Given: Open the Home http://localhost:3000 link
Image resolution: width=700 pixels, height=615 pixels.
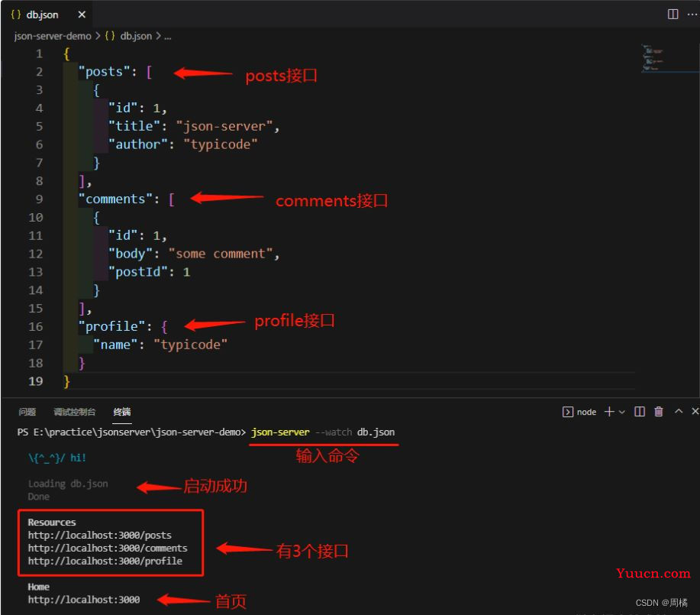Looking at the screenshot, I should coord(84,600).
